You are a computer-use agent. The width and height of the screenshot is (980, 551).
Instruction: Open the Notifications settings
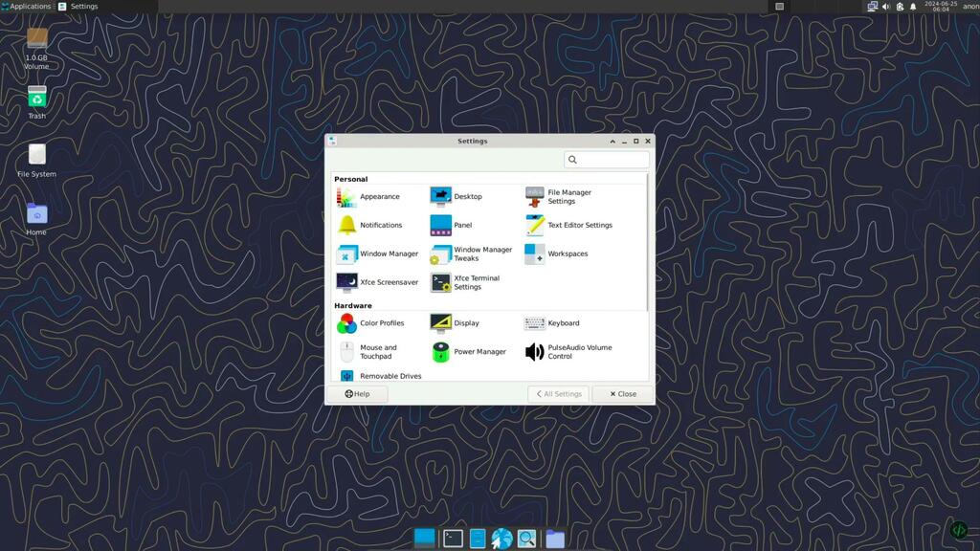370,226
